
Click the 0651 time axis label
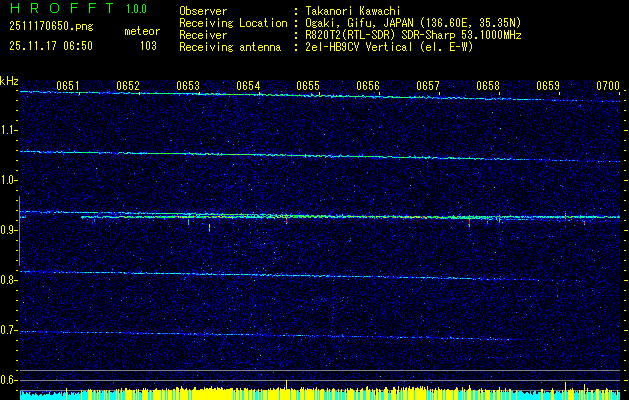pos(68,86)
